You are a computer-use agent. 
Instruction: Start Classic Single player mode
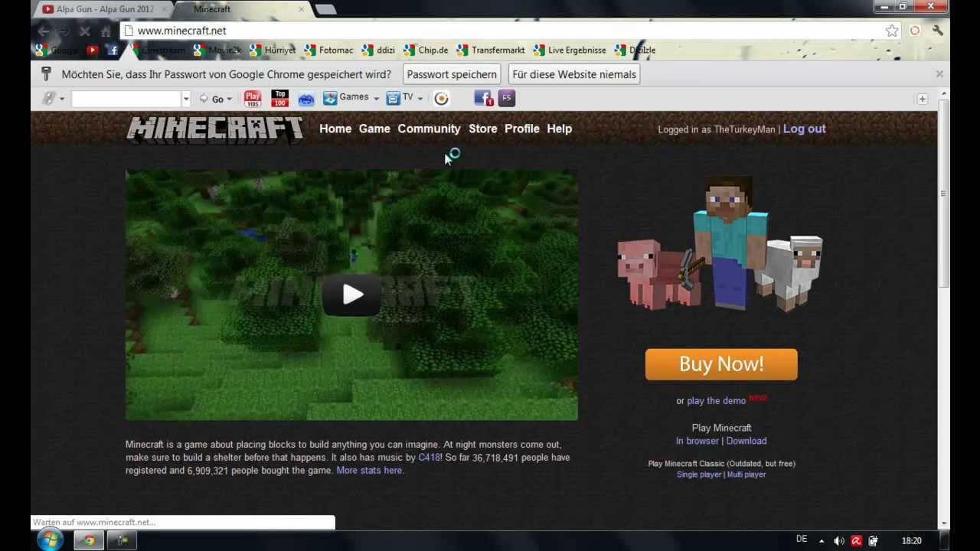tap(699, 474)
